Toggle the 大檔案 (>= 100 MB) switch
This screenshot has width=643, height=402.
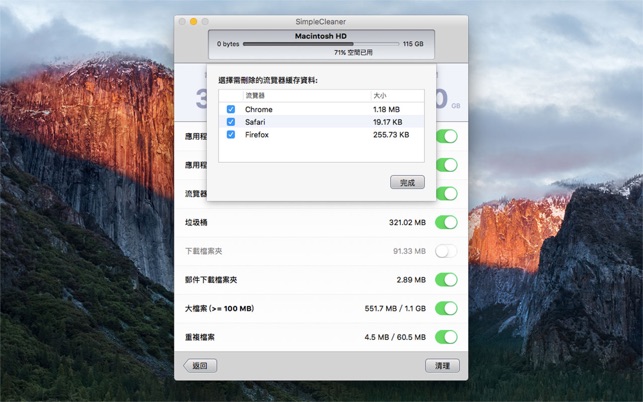(x=446, y=308)
